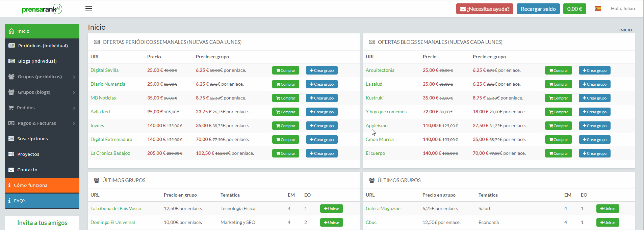Buy Appleismo with Comprar
This screenshot has width=644, height=230.
click(559, 126)
